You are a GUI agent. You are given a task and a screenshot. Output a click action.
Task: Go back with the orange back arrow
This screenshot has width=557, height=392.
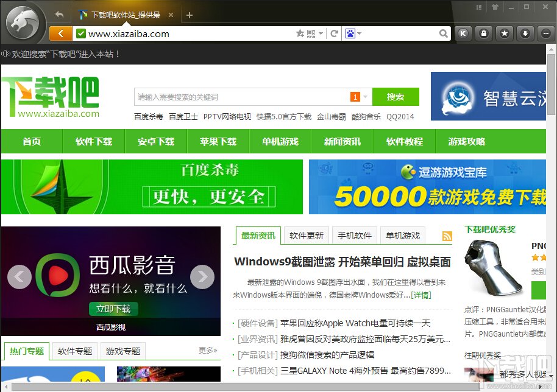pos(61,33)
